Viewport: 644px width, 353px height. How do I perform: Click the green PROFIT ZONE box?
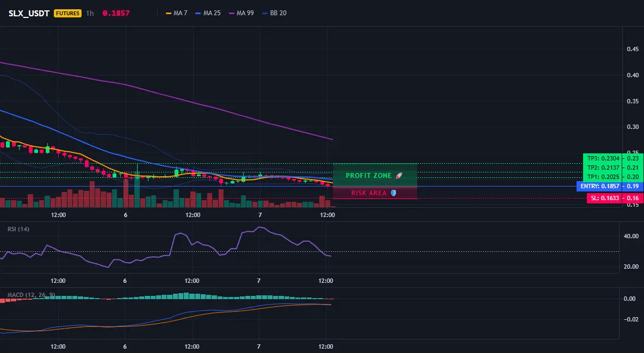pos(375,175)
